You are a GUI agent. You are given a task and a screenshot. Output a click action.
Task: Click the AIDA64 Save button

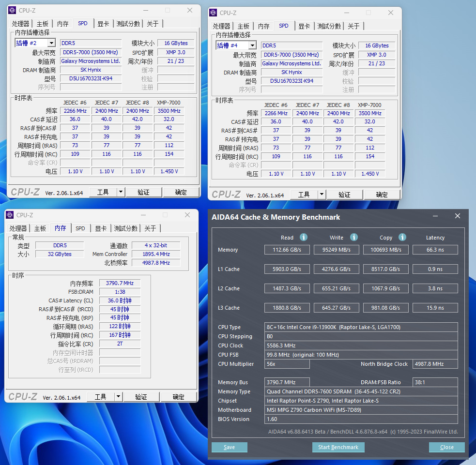click(229, 447)
